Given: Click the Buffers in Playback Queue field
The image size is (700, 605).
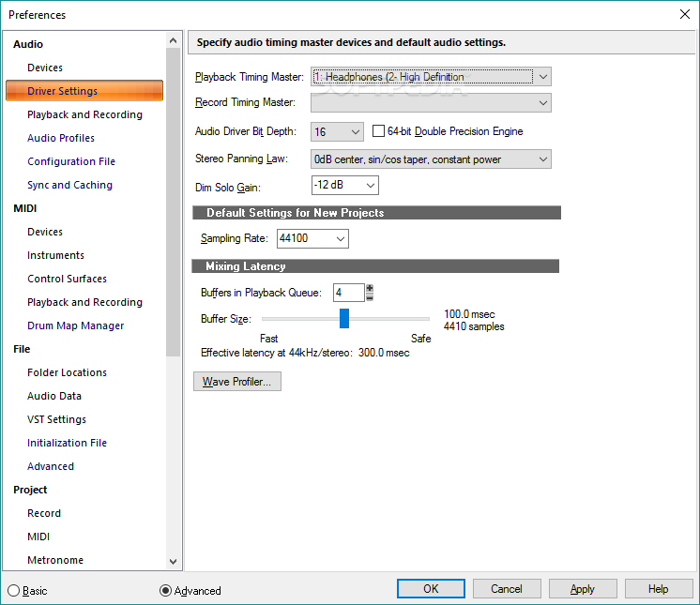Looking at the screenshot, I should [349, 293].
